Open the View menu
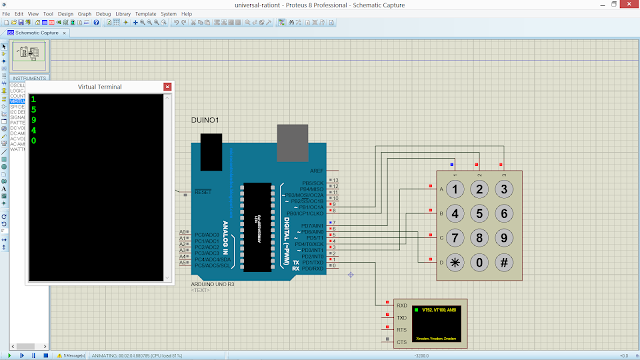The height and width of the screenshot is (360, 640). coord(33,14)
